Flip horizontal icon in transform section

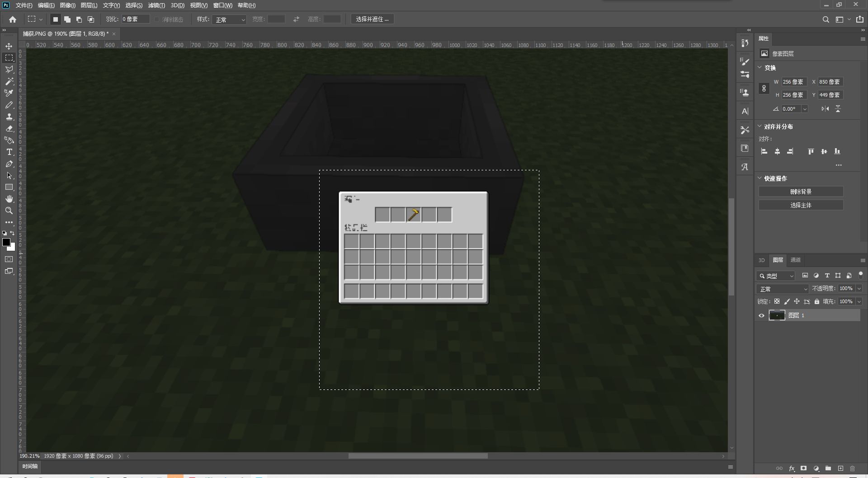tap(825, 109)
